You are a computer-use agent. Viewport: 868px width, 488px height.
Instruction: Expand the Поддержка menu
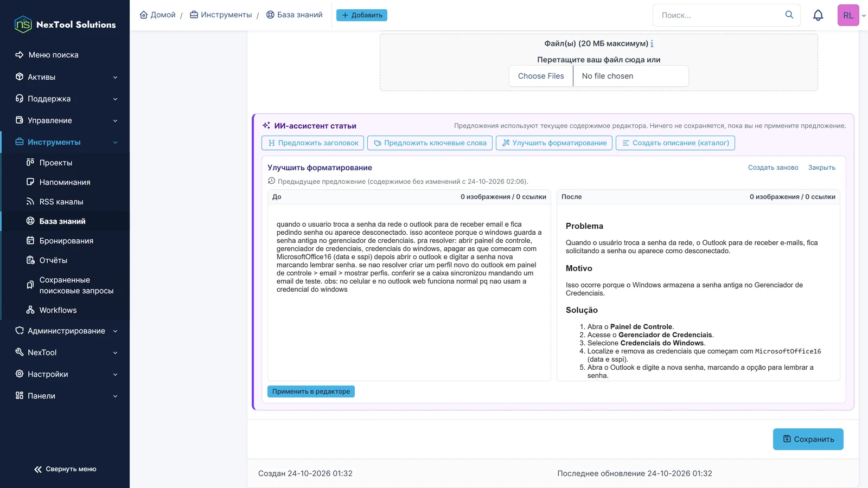coord(65,99)
